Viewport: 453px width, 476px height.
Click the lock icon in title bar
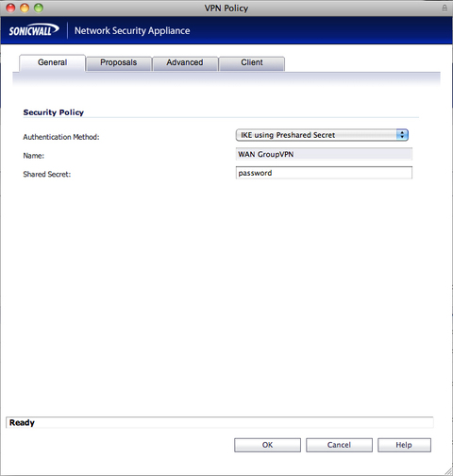[x=445, y=8]
